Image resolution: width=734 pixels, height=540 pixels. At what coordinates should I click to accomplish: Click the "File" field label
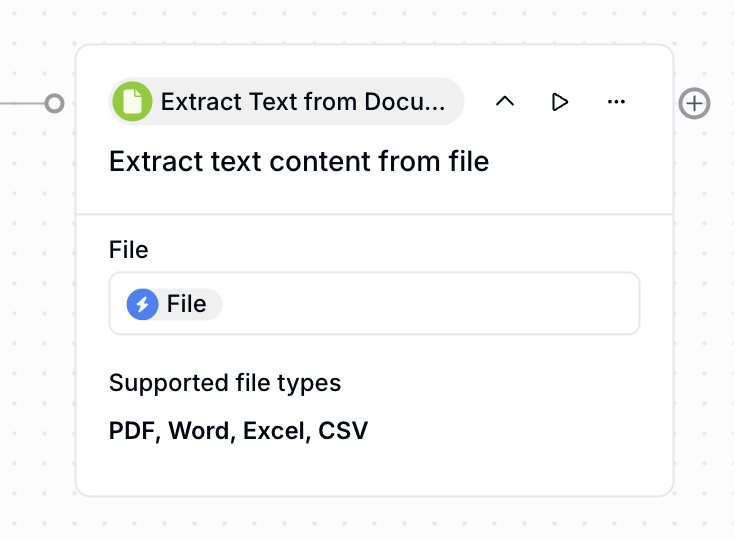pyautogui.click(x=129, y=250)
